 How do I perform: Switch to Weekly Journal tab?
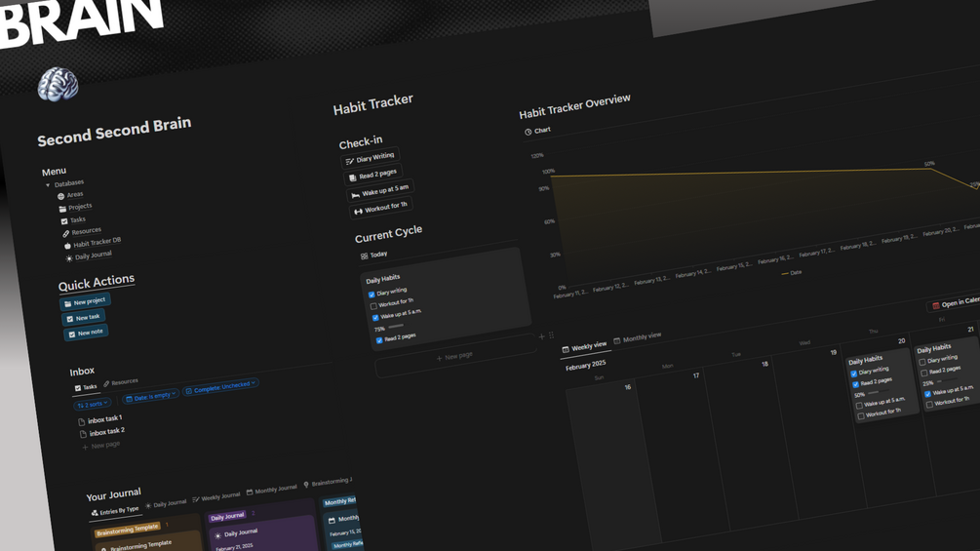[216, 497]
